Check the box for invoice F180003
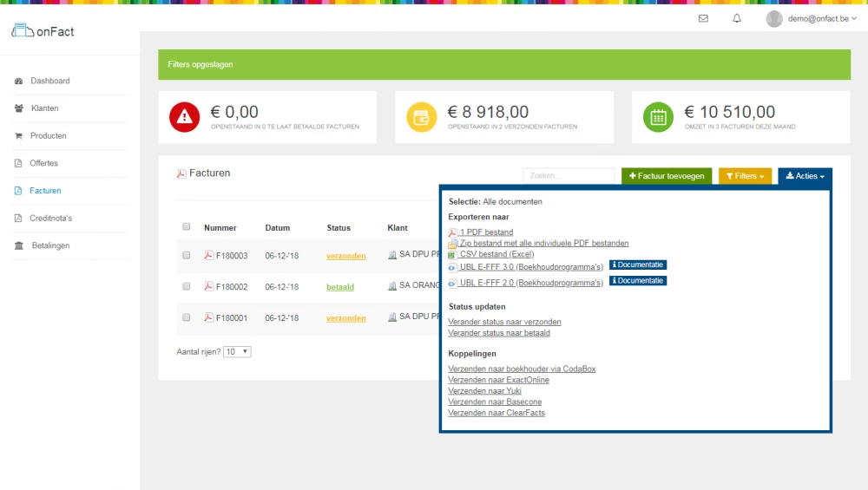Screen dimensions: 868x490 pos(187,256)
